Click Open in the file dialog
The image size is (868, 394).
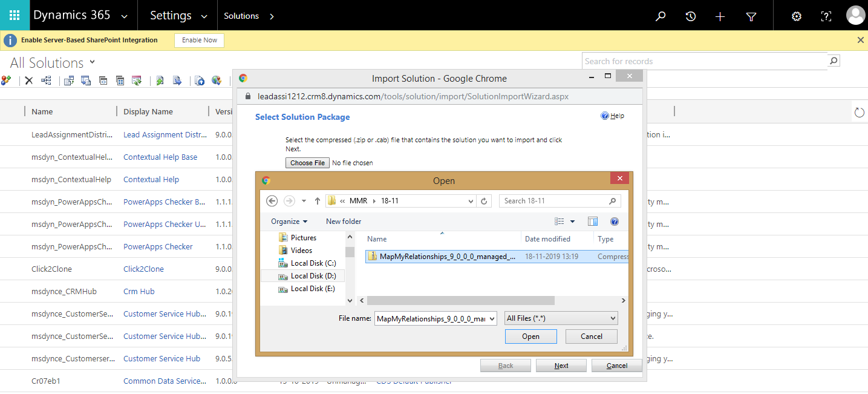pyautogui.click(x=530, y=337)
